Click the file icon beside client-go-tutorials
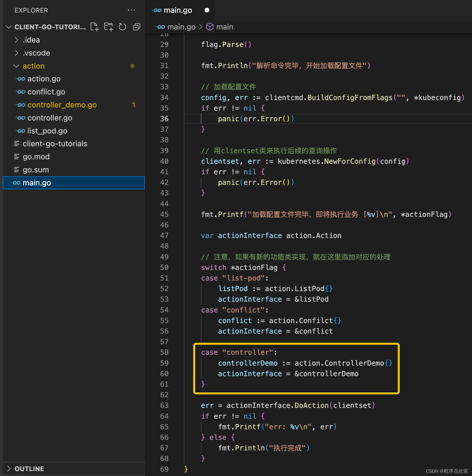Screen dimensions: 472x476 pos(17,144)
